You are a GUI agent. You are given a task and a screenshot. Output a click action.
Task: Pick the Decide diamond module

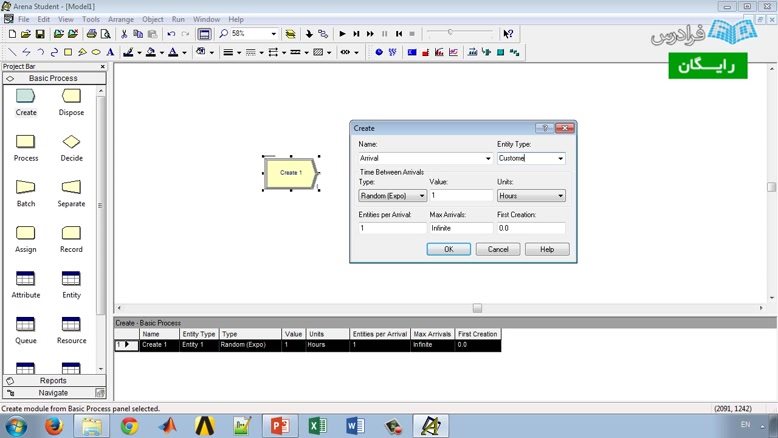[x=71, y=142]
